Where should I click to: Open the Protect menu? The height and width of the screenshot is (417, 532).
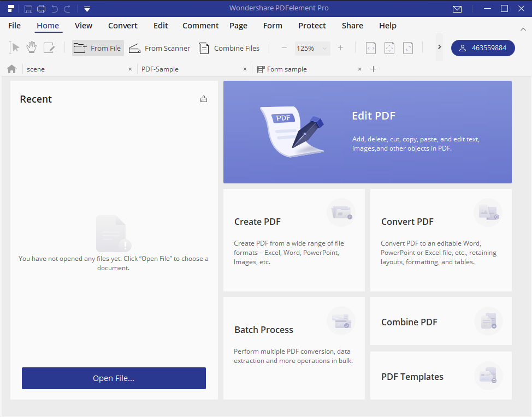tap(312, 26)
